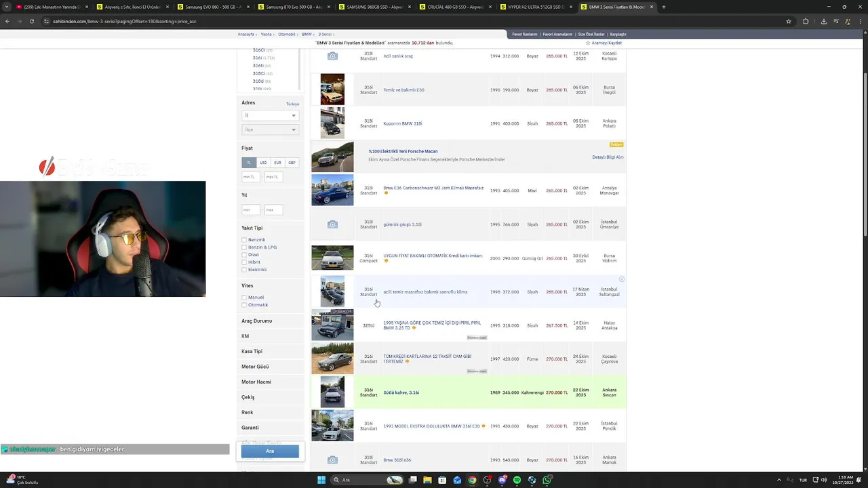
Task: Switch to the Samsung EVO 860 tab
Action: click(x=213, y=7)
